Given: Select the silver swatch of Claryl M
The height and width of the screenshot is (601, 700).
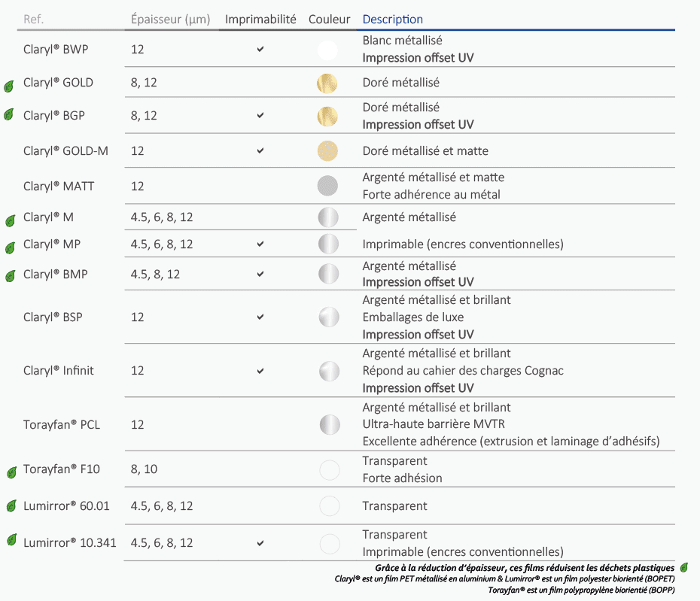Looking at the screenshot, I should tap(328, 217).
